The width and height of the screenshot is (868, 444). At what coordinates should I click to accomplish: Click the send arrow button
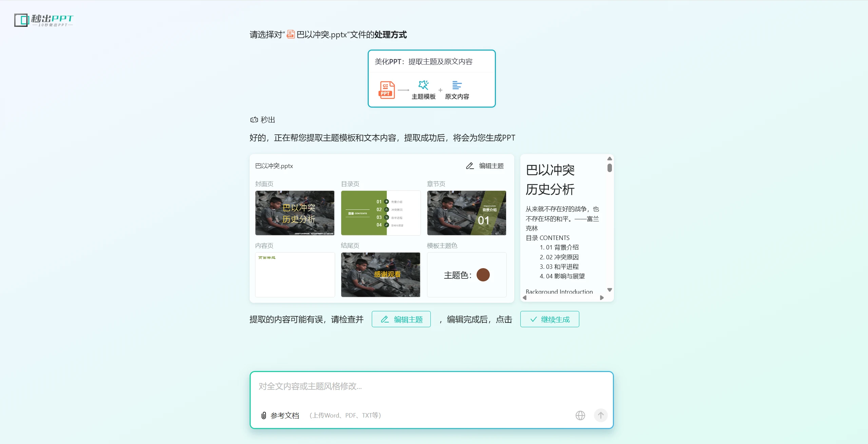[x=601, y=415]
